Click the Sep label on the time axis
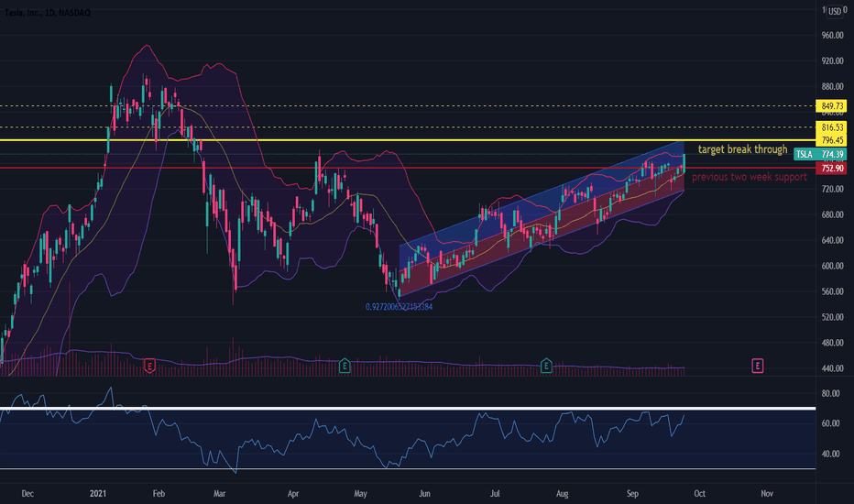Screen dimensions: 854x504 [x=631, y=494]
